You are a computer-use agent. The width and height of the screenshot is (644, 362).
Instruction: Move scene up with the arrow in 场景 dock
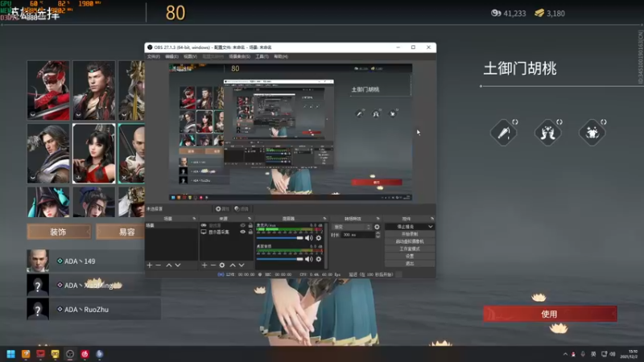169,265
